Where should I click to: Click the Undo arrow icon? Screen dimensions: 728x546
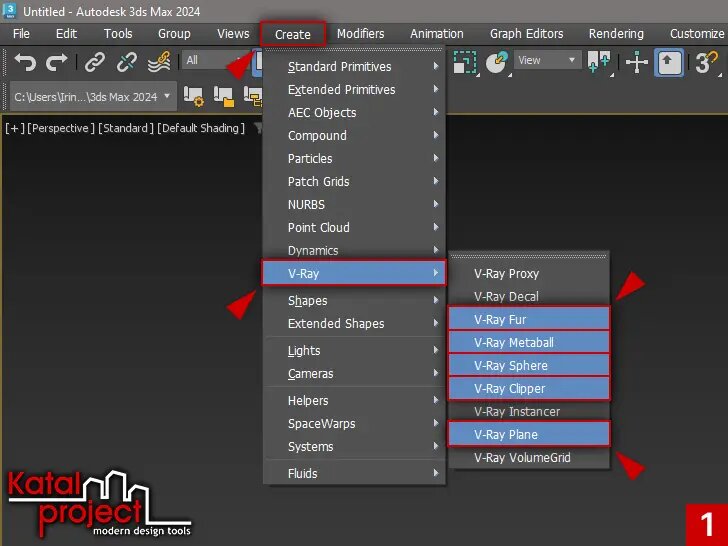[x=25, y=62]
